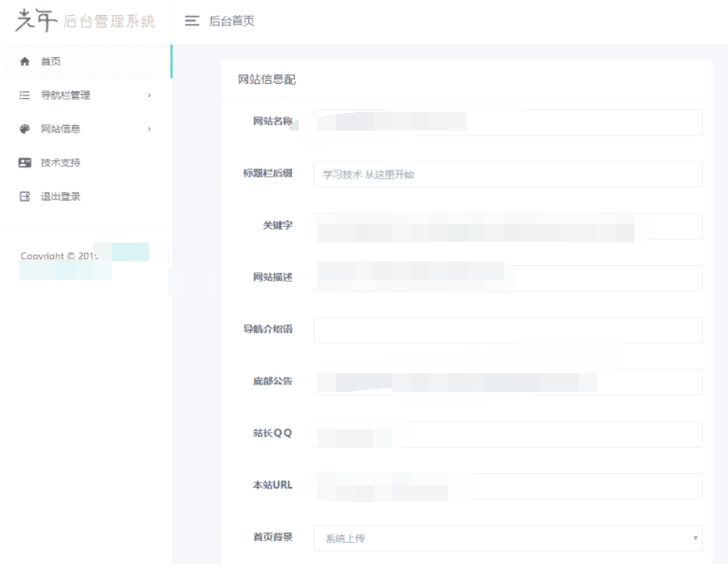Focus the 网站名称 input field
Viewport: 728px width, 569px height.
[507, 122]
